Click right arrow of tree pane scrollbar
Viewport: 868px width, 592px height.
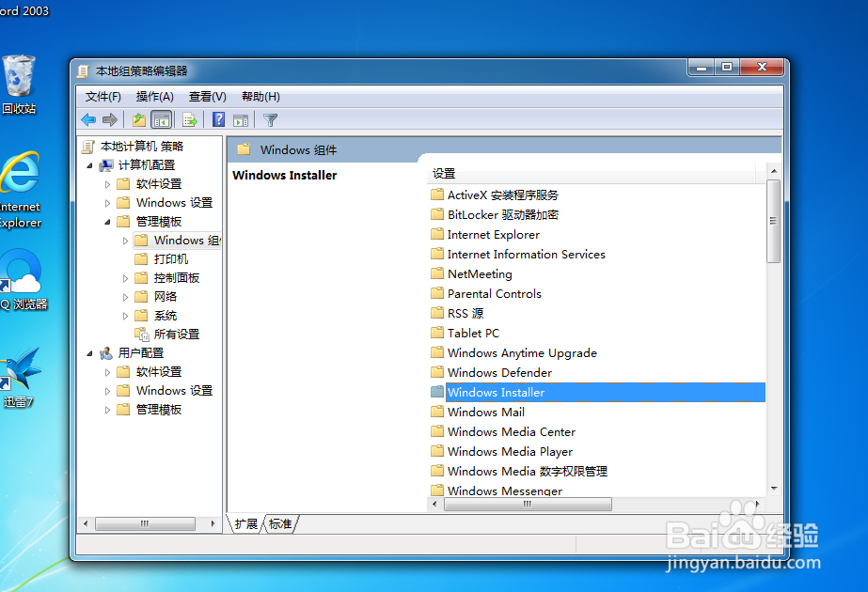point(213,523)
